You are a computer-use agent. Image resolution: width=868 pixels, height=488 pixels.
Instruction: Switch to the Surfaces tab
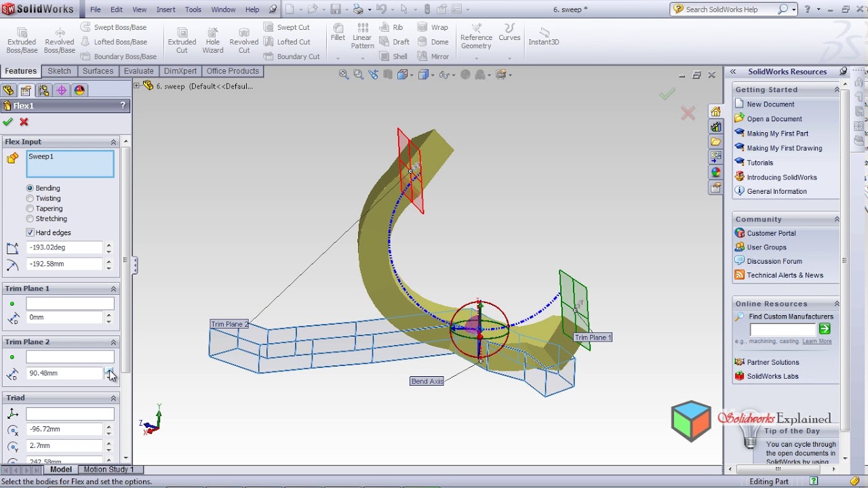tap(98, 71)
